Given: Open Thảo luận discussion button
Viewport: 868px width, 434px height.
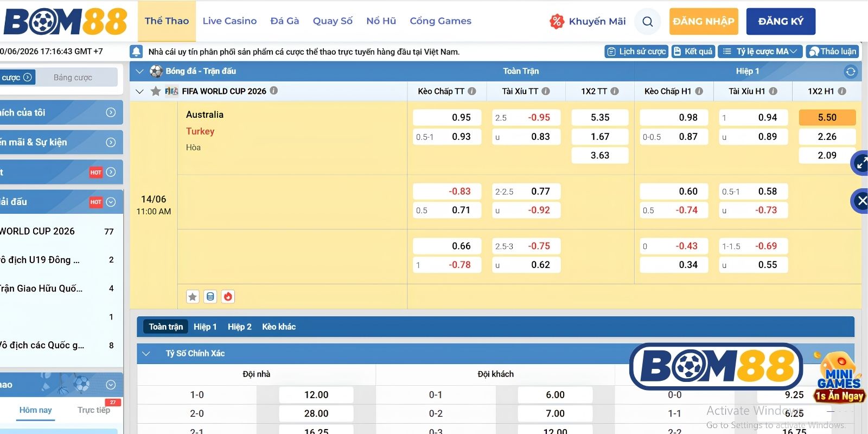Looking at the screenshot, I should click(x=832, y=52).
